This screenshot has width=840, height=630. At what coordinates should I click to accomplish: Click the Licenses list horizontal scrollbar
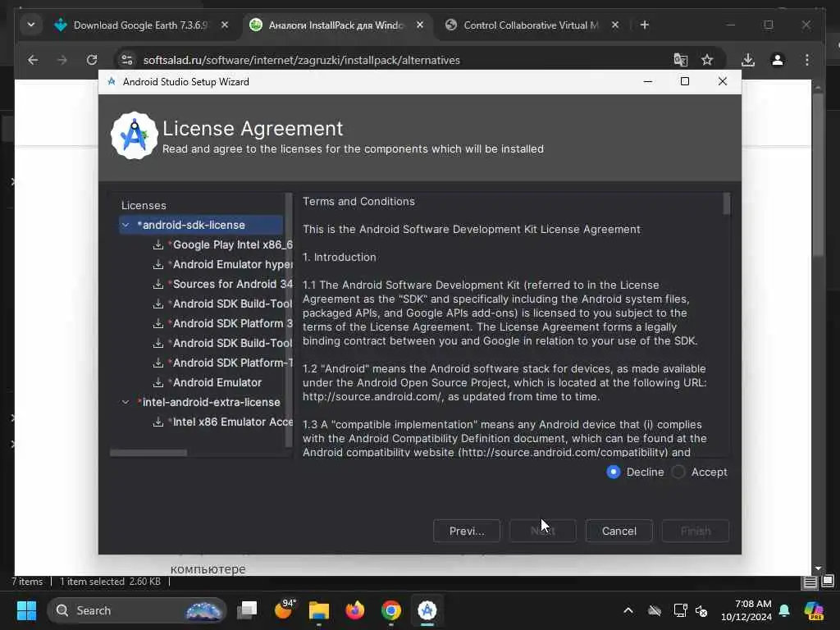pos(148,453)
